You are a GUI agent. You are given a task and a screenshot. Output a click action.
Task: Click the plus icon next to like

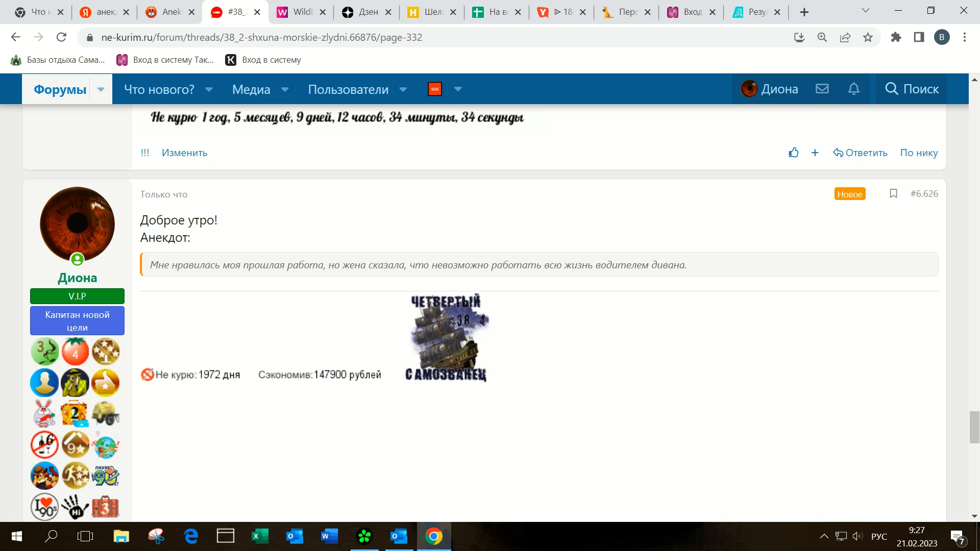(x=815, y=153)
